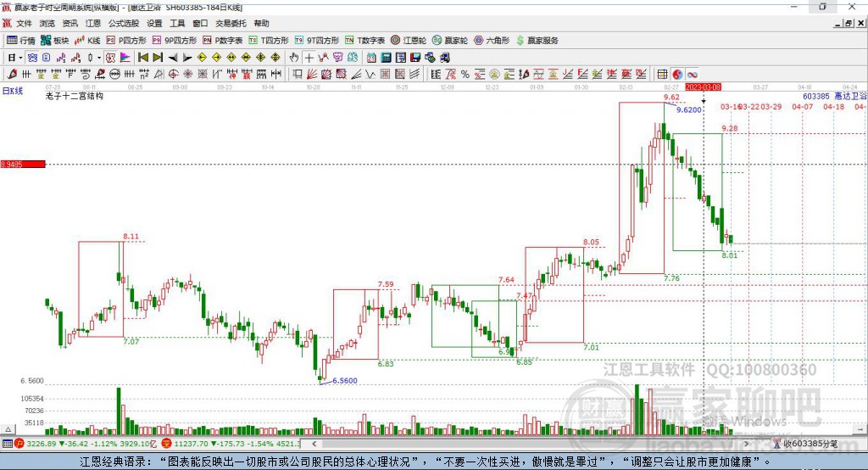Launch the 江恩轮 Gann wheel

click(x=409, y=41)
